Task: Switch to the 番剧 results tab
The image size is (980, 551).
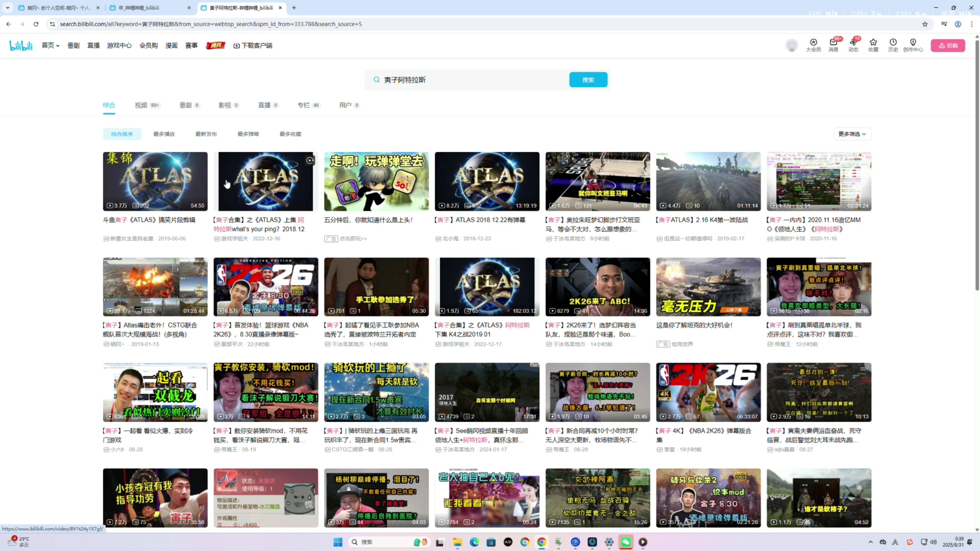Action: pos(189,105)
